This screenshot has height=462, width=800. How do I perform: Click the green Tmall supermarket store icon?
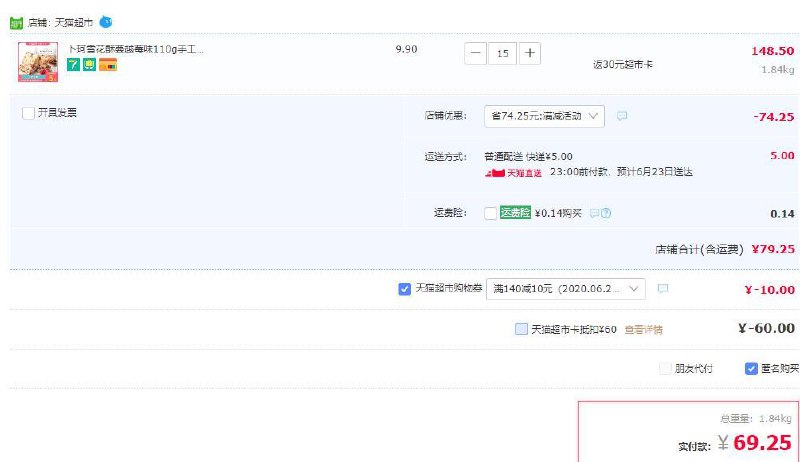pyautogui.click(x=16, y=23)
